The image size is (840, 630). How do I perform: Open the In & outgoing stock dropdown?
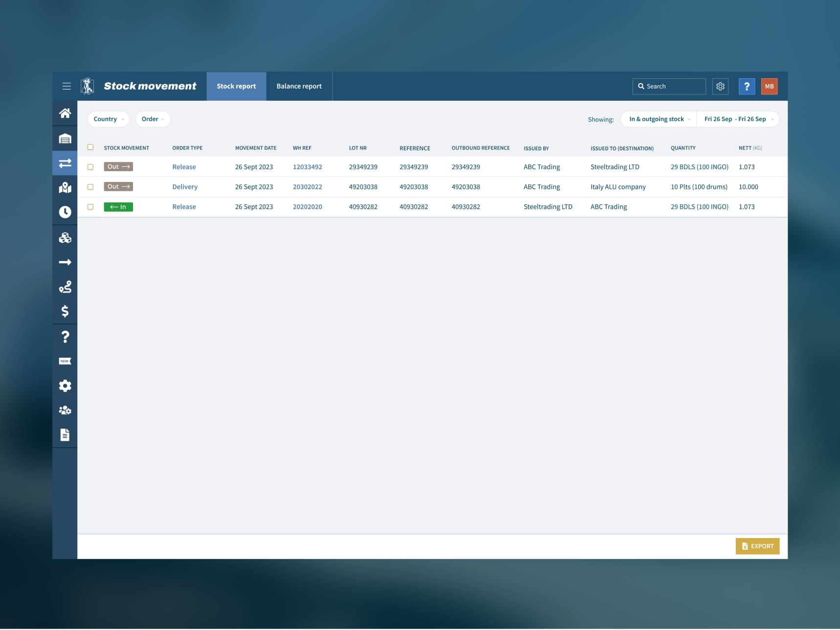click(x=659, y=119)
